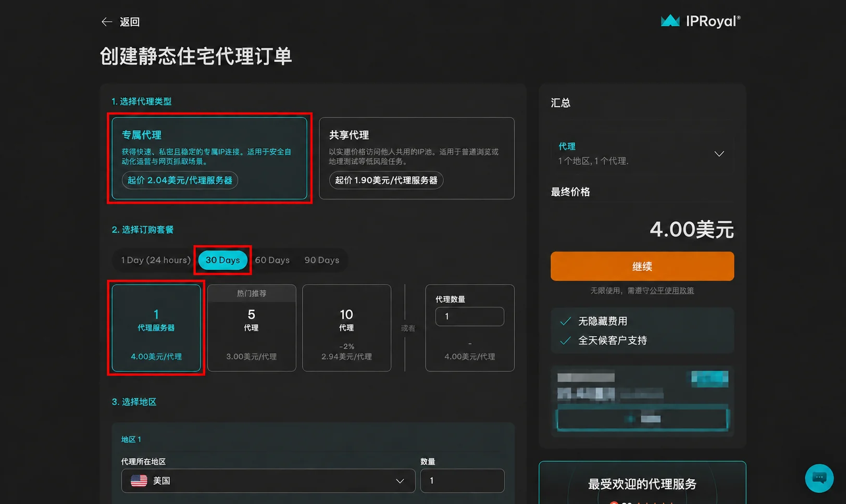
Task: Click the region 数量 input field
Action: pyautogui.click(x=462, y=481)
